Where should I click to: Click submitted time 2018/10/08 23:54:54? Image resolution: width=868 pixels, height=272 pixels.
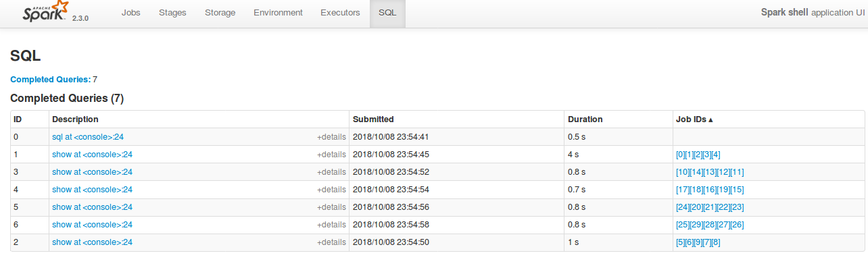point(391,190)
